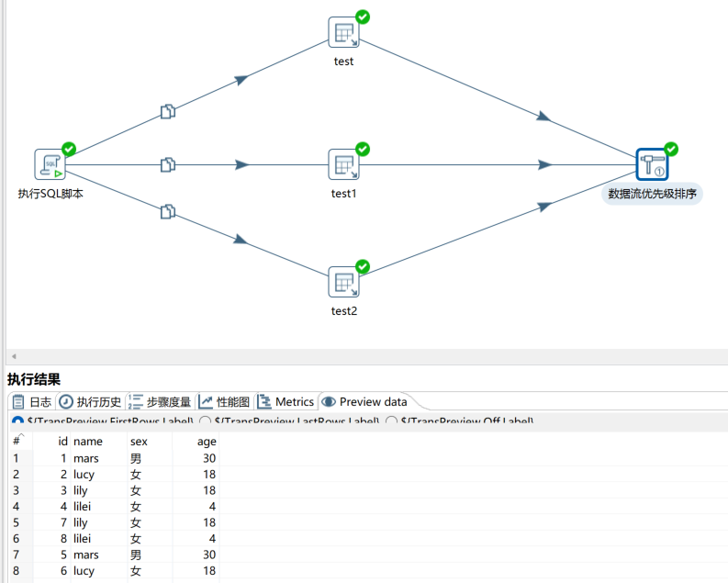Select the TransPreview FirstRows radio button
This screenshot has width=728, height=583.
(x=17, y=421)
